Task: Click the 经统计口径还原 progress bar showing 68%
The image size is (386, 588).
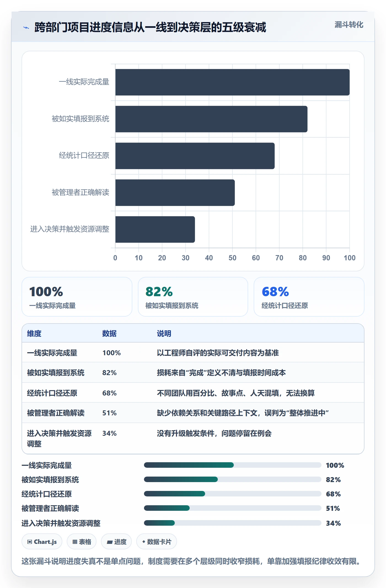Action: click(232, 494)
